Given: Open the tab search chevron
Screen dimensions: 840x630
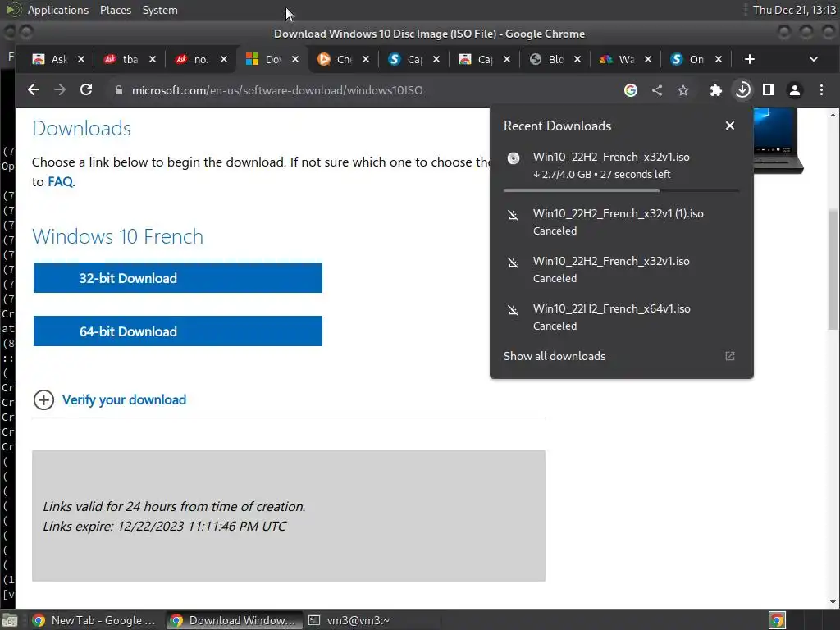Looking at the screenshot, I should [813, 59].
